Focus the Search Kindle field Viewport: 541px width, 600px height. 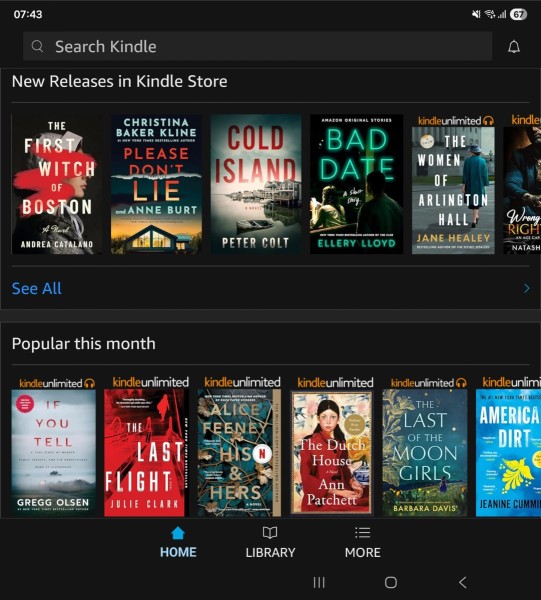(257, 46)
